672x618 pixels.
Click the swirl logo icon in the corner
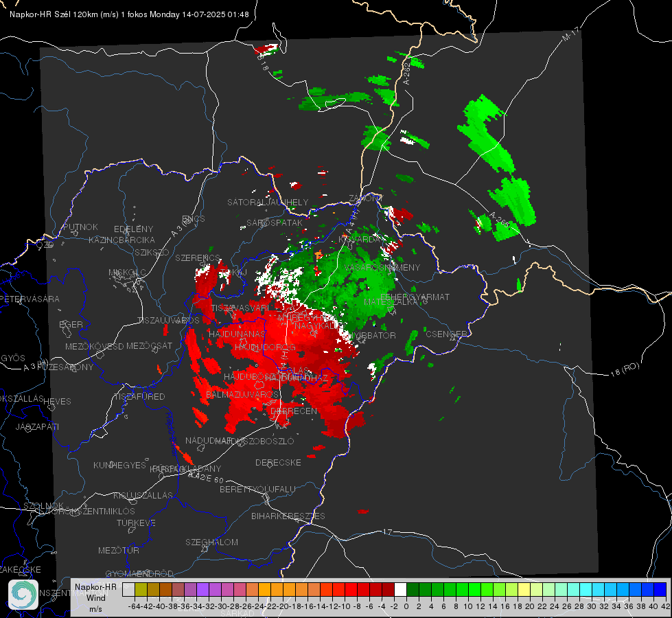[23, 595]
